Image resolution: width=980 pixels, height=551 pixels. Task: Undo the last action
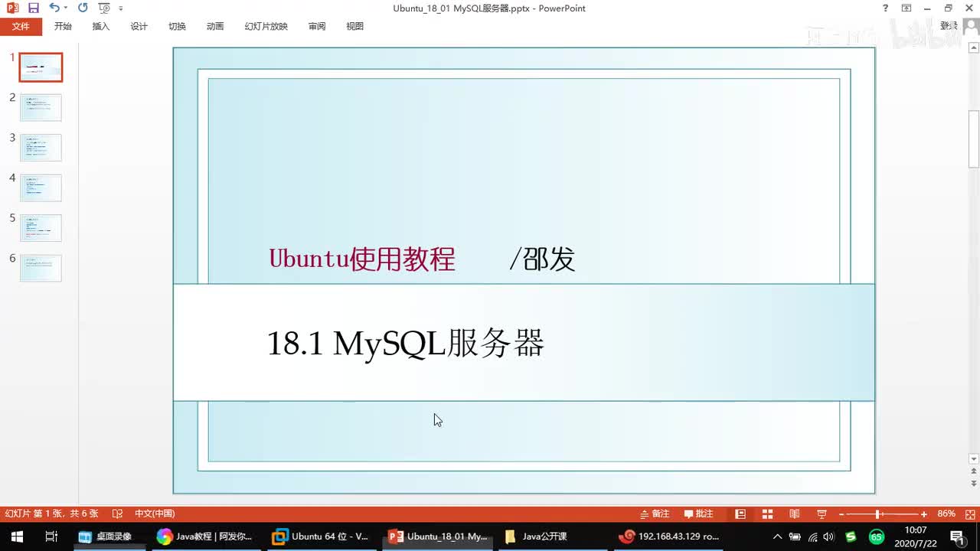[54, 8]
